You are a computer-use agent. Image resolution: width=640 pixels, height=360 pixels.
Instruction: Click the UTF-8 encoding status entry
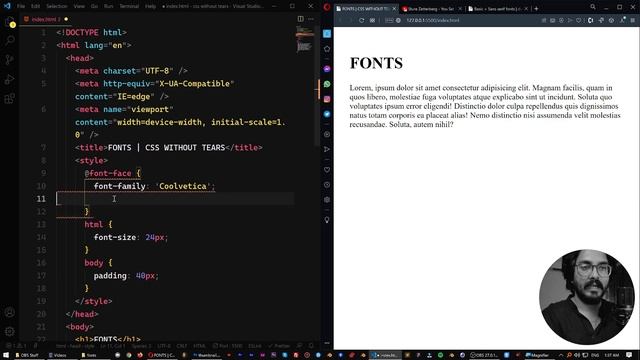pyautogui.click(x=164, y=346)
